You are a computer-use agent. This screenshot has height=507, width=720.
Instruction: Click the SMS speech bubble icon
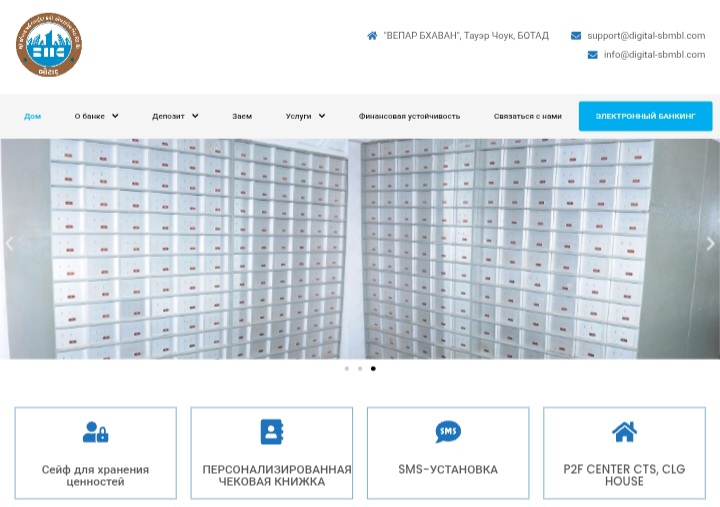tap(448, 432)
